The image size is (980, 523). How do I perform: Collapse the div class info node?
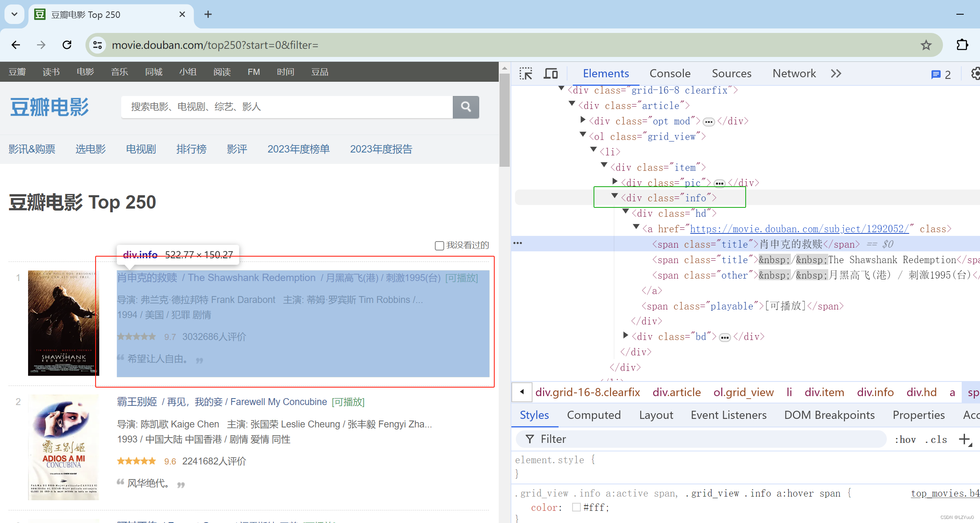pos(615,196)
